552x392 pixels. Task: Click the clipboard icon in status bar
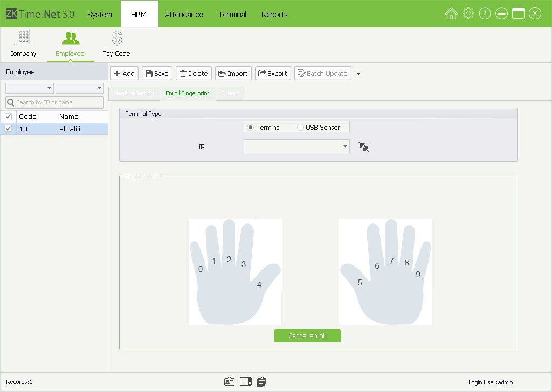point(262,382)
